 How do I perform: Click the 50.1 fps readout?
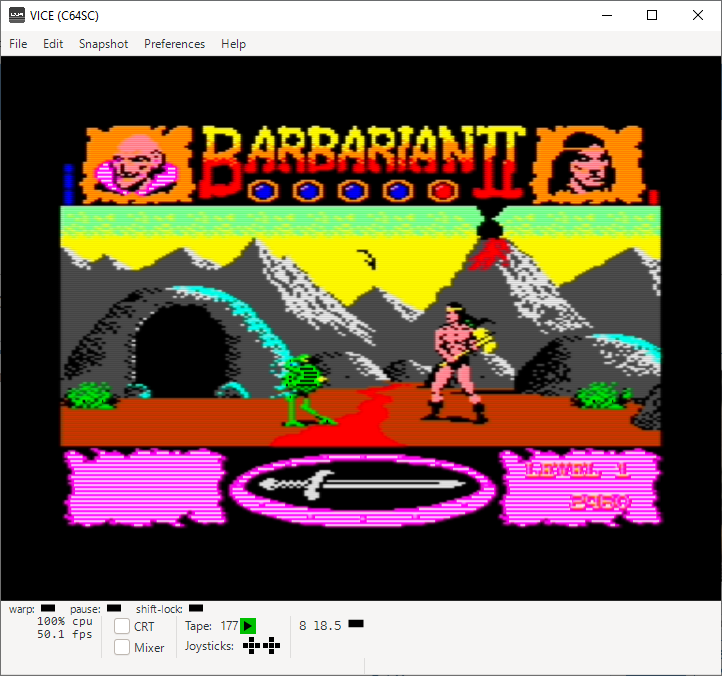(x=65, y=634)
